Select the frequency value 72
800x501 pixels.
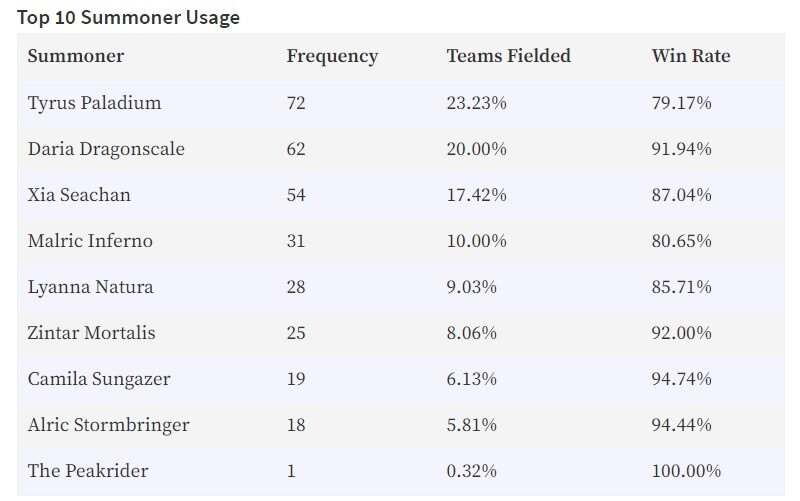[x=296, y=103]
